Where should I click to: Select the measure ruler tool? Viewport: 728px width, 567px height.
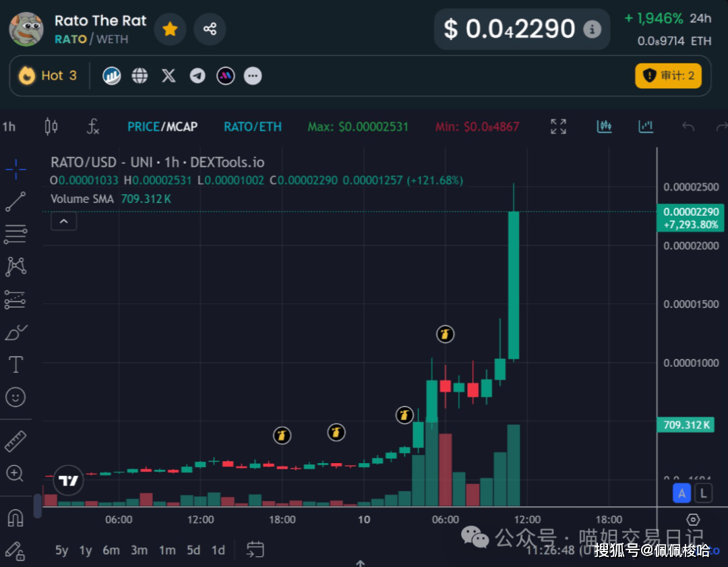(x=15, y=440)
